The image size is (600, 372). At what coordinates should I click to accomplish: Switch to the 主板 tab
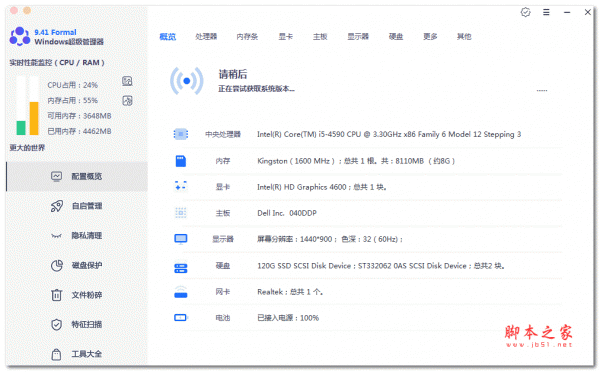tap(320, 37)
